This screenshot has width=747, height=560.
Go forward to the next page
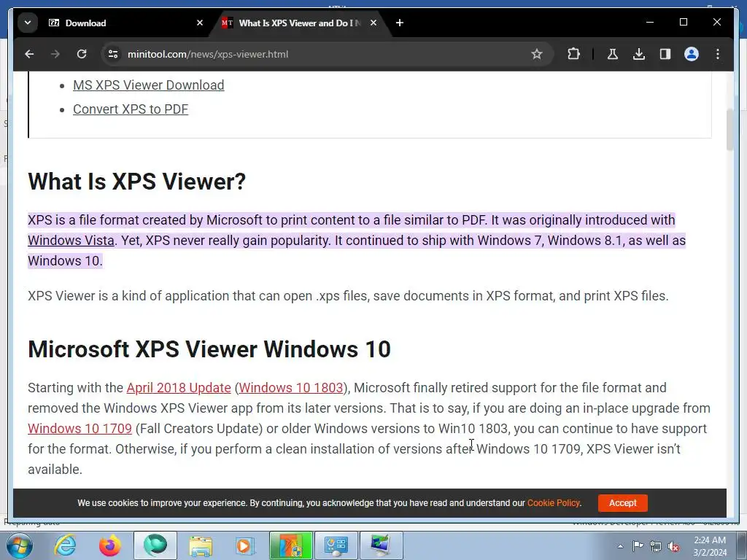pyautogui.click(x=55, y=54)
